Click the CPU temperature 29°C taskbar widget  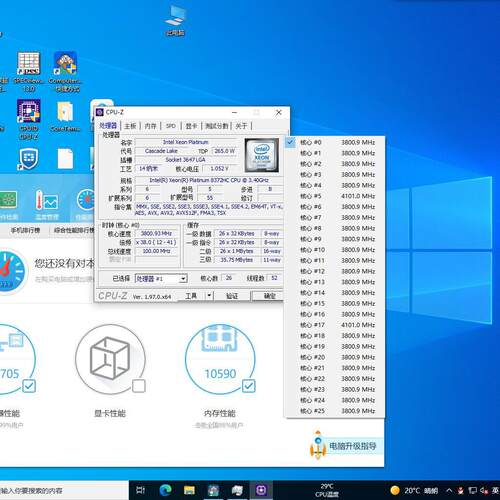tap(327, 490)
